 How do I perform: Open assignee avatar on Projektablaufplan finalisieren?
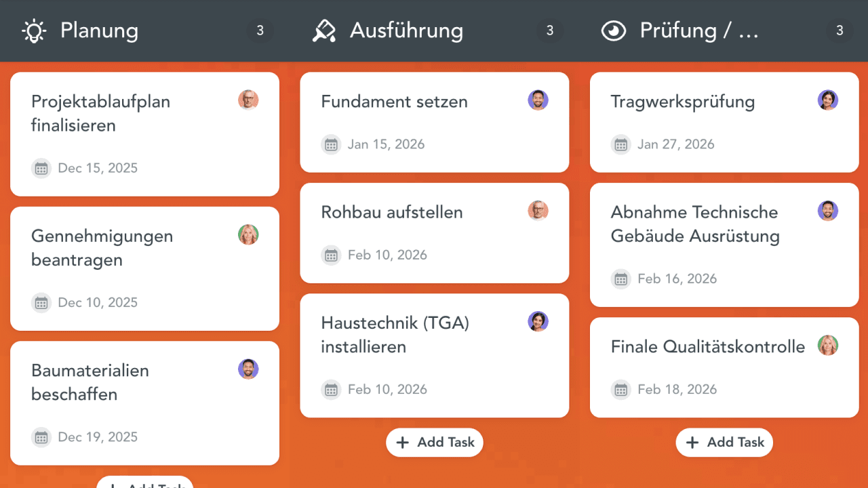[248, 100]
